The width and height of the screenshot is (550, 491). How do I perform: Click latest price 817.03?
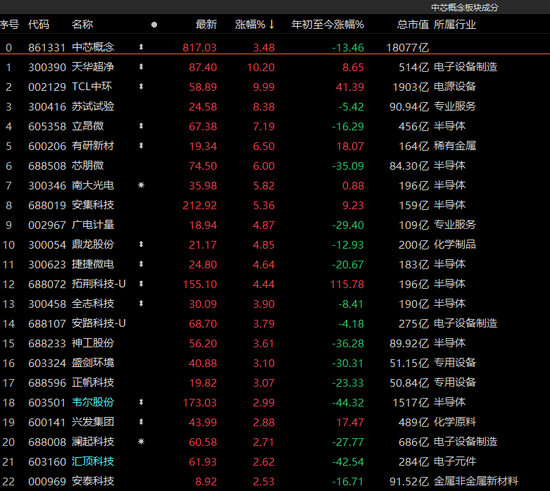click(200, 47)
